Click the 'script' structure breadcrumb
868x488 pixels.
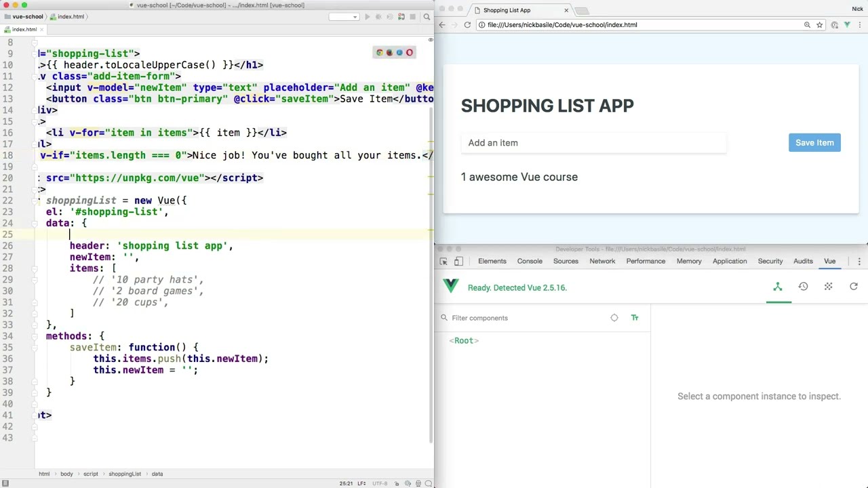coord(91,474)
